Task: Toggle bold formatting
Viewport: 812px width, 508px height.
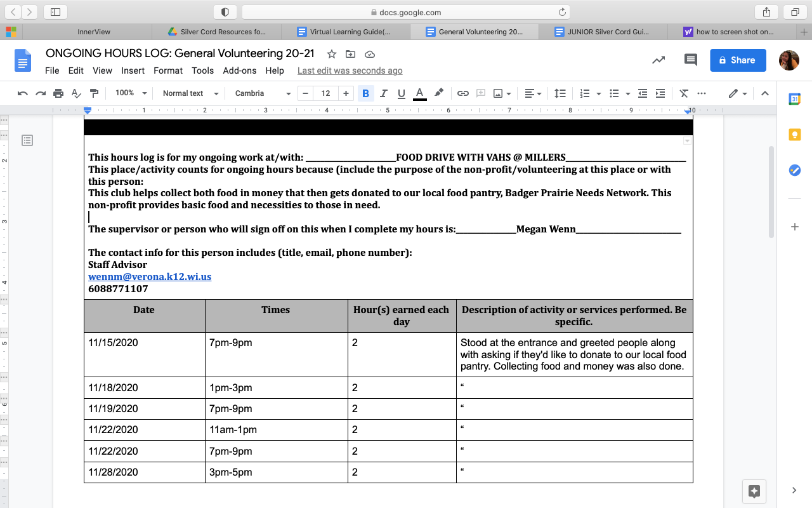Action: [365, 93]
